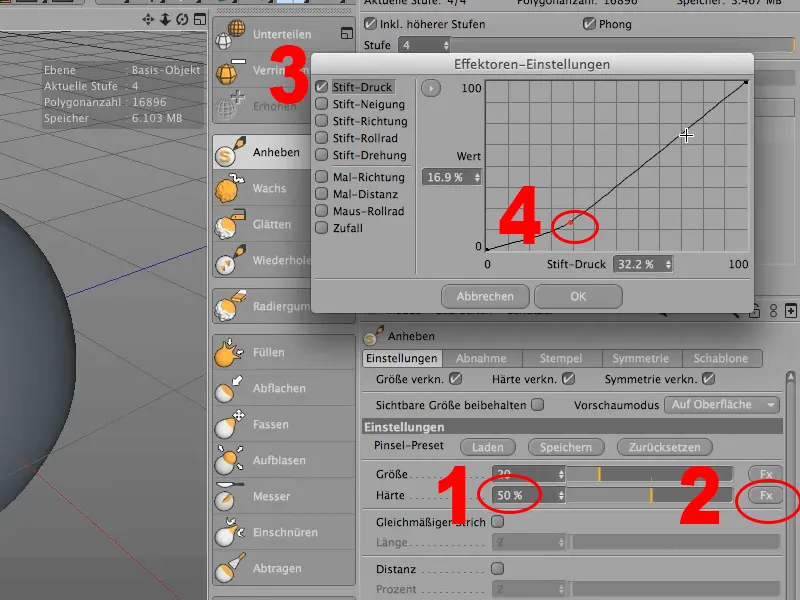The image size is (800, 600).
Task: Click the viewport move camera icon
Action: [x=148, y=19]
